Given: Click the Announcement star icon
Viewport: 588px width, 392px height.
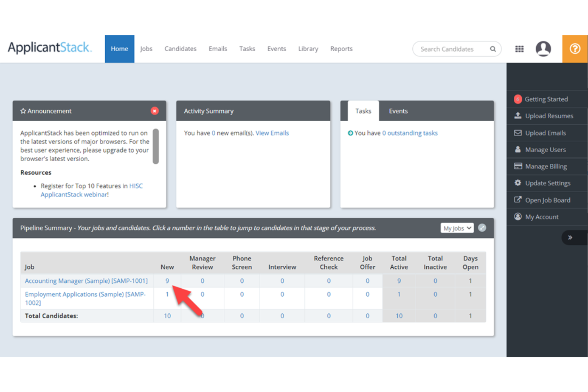Looking at the screenshot, I should click(23, 111).
